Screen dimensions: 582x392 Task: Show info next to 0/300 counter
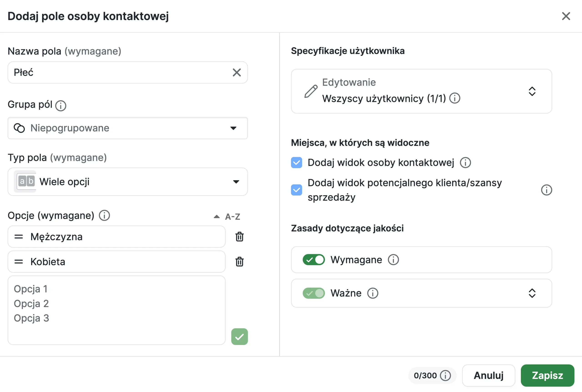[445, 375]
